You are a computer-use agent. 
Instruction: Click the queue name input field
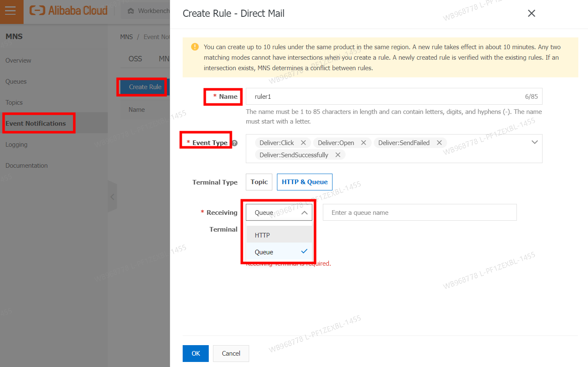coord(420,213)
